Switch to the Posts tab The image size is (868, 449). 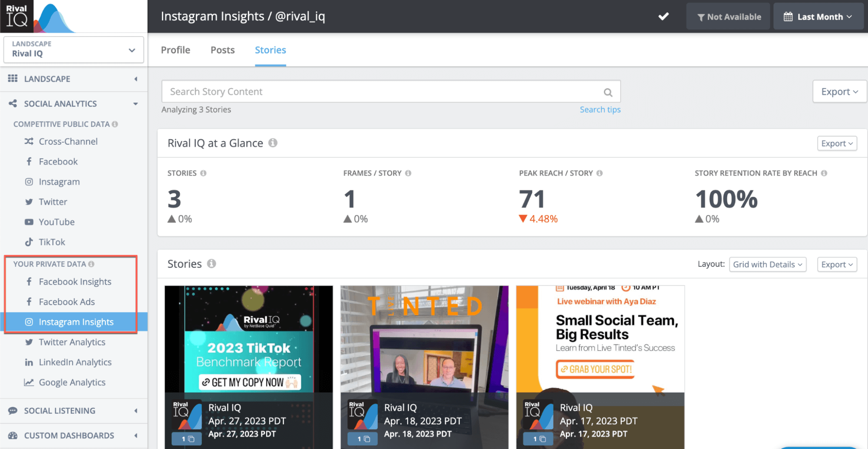point(222,50)
